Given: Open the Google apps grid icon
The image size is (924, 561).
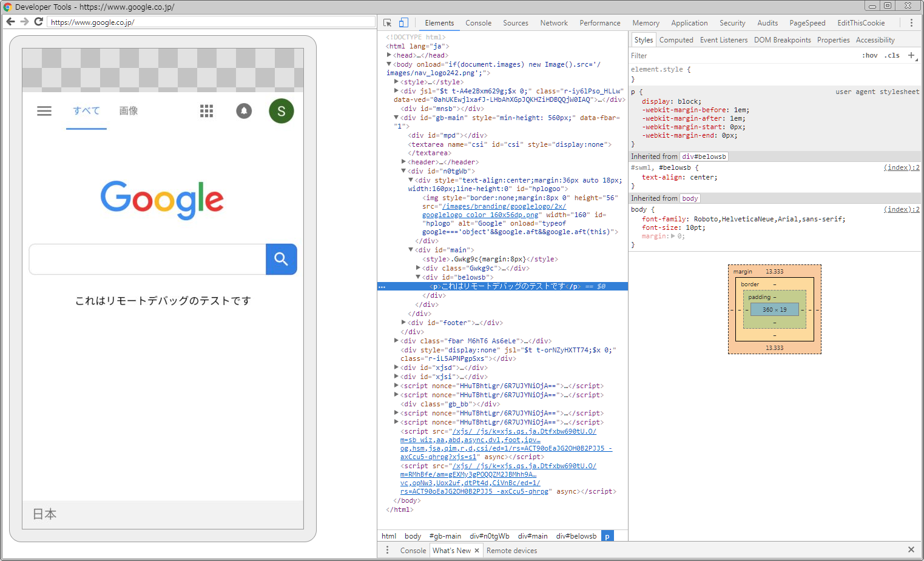Looking at the screenshot, I should click(x=206, y=111).
